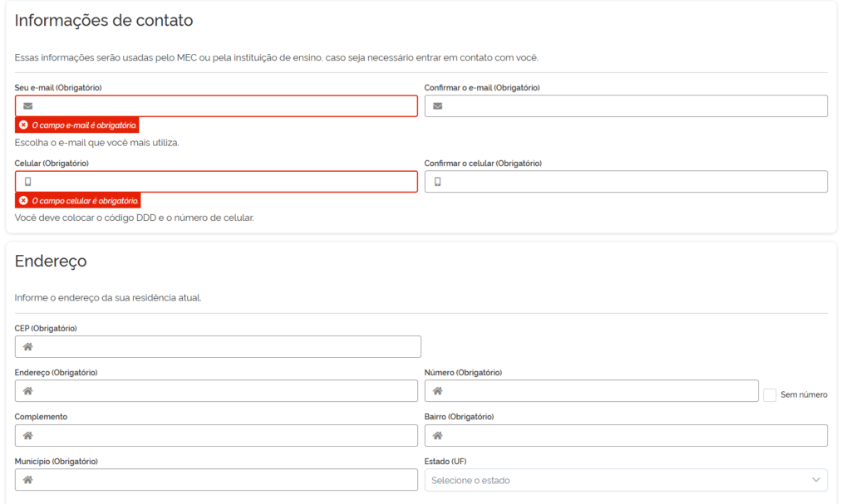The height and width of the screenshot is (504, 851).
Task: Click home icon in Município field
Action: tap(27, 480)
